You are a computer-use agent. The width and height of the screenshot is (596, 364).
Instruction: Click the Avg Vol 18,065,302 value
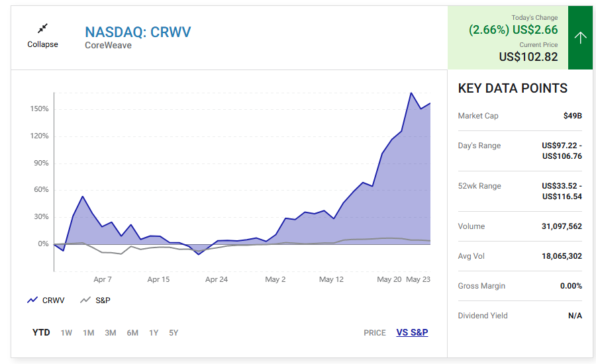562,256
